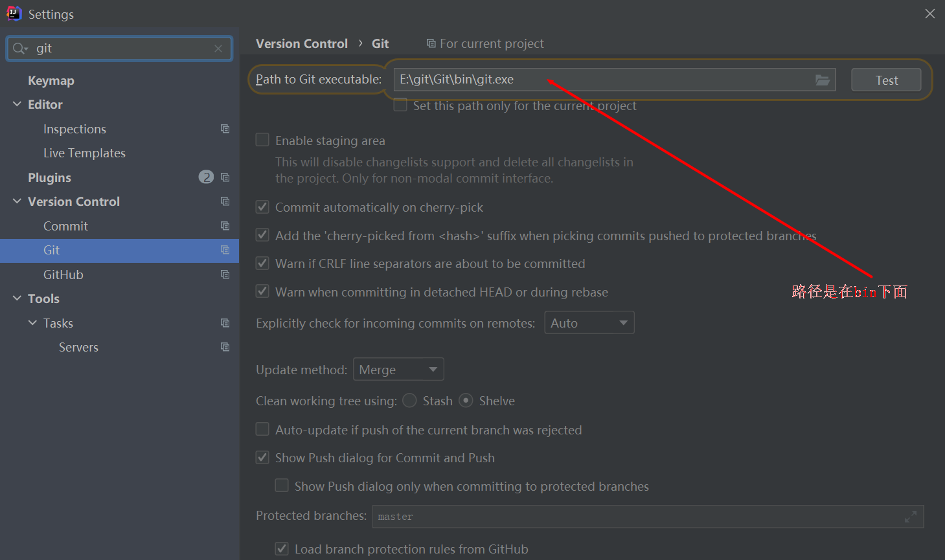Select Commit under Version Control
The height and width of the screenshot is (560, 945).
[65, 226]
